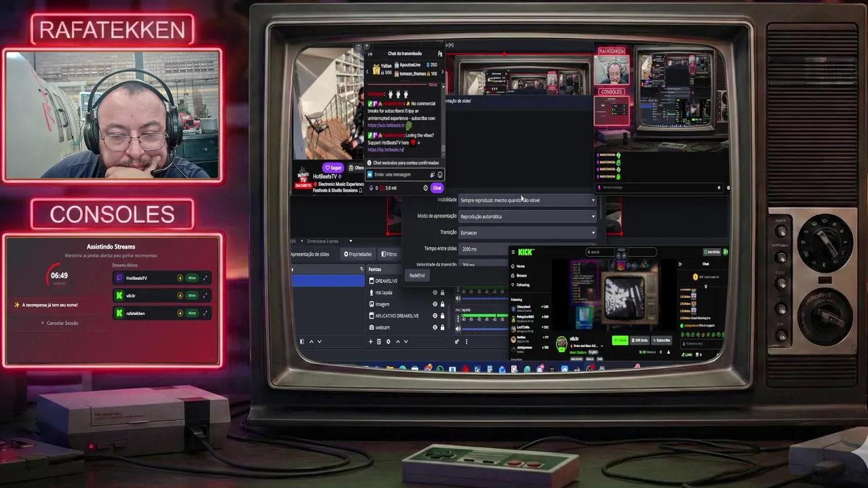This screenshot has width=868, height=488.
Task: Toggle lock on webcam source
Action: [442, 327]
